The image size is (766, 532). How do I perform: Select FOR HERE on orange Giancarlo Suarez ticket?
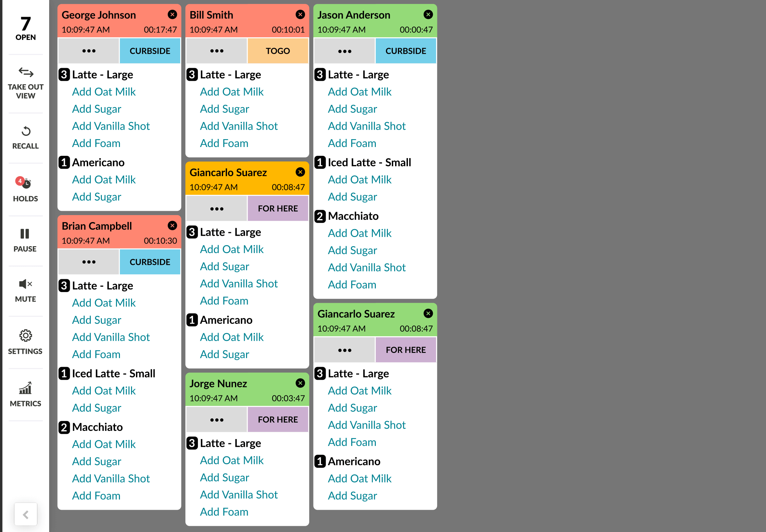(278, 209)
